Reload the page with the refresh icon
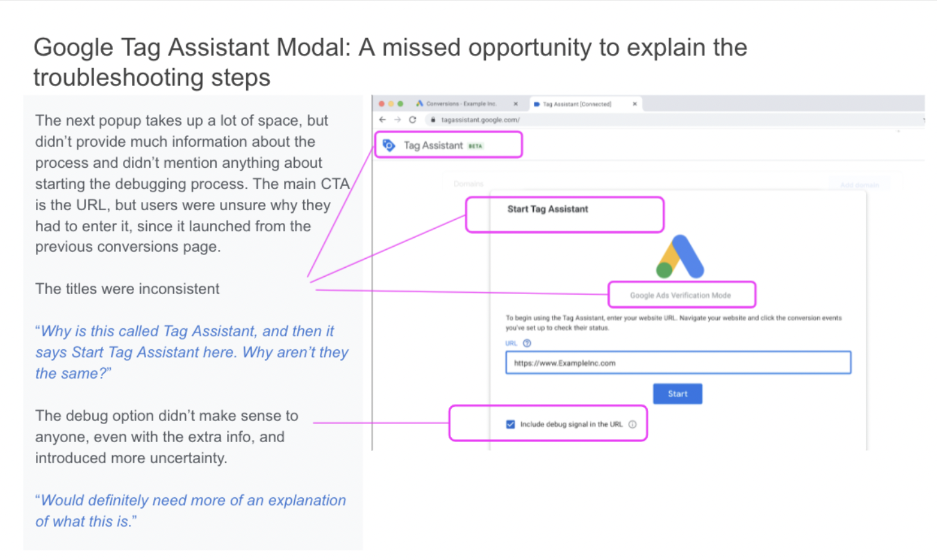This screenshot has height=560, width=937. coord(412,119)
